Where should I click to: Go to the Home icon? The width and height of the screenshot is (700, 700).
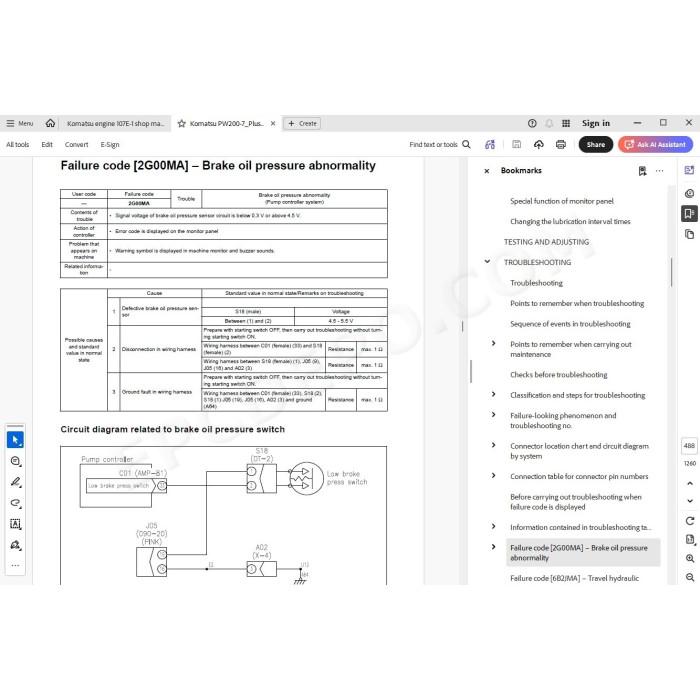pos(50,123)
